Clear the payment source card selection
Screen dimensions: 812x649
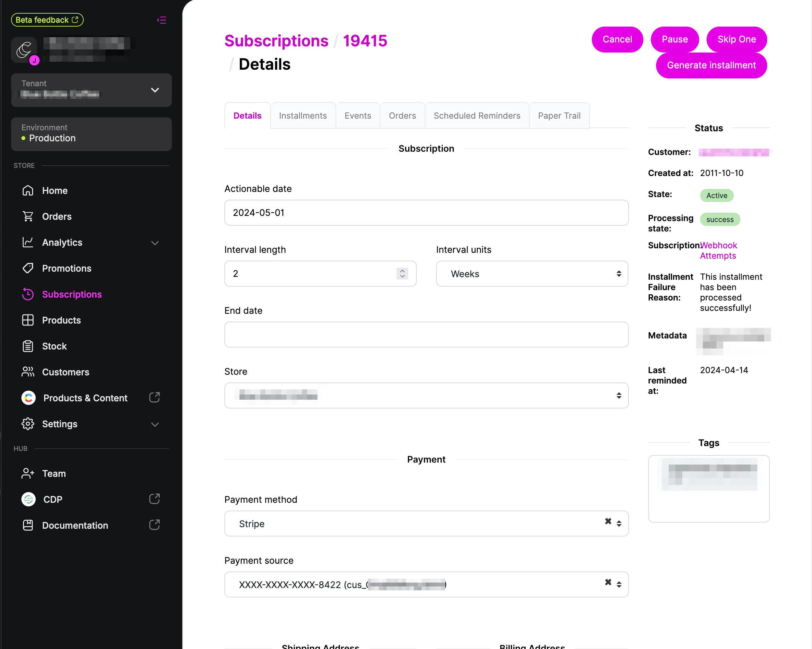pyautogui.click(x=608, y=582)
